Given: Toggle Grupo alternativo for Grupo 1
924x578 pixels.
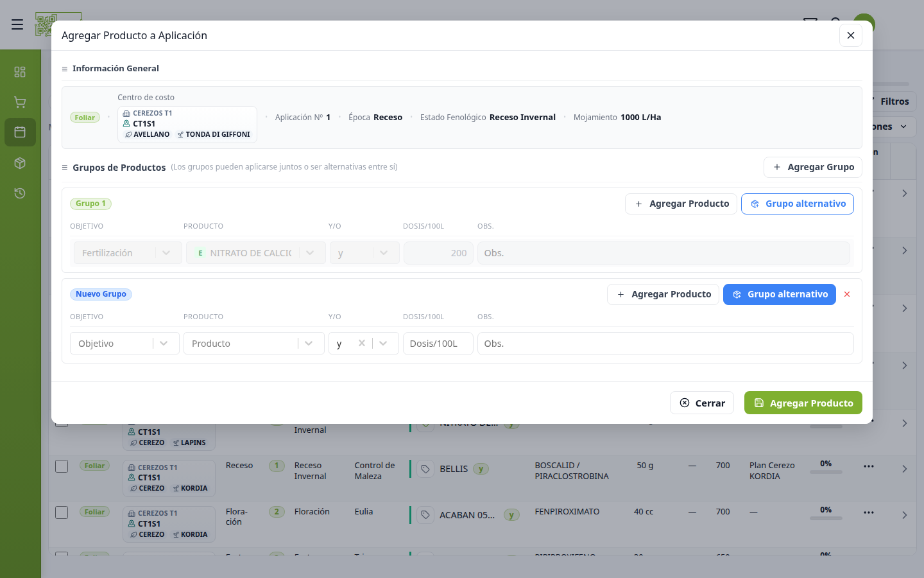Looking at the screenshot, I should pyautogui.click(x=798, y=204).
